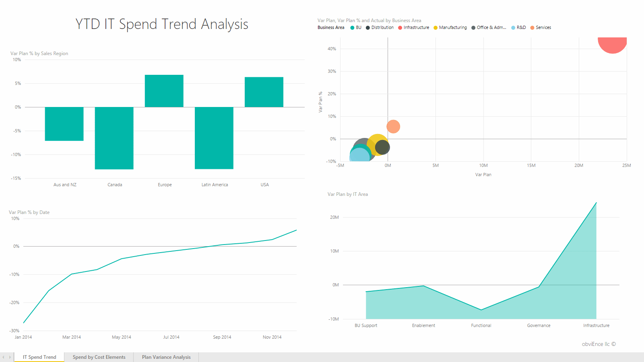Select the Canada bar
Viewport: 644px width, 362px height.
click(114, 138)
